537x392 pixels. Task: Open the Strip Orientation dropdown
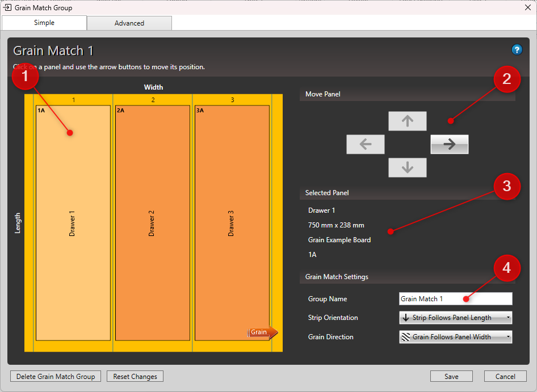[455, 318]
